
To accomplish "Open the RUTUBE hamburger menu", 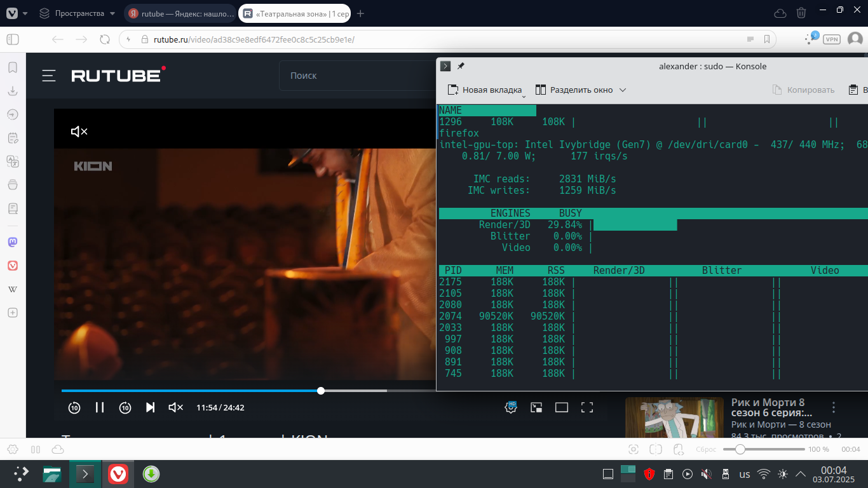I will pyautogui.click(x=49, y=76).
